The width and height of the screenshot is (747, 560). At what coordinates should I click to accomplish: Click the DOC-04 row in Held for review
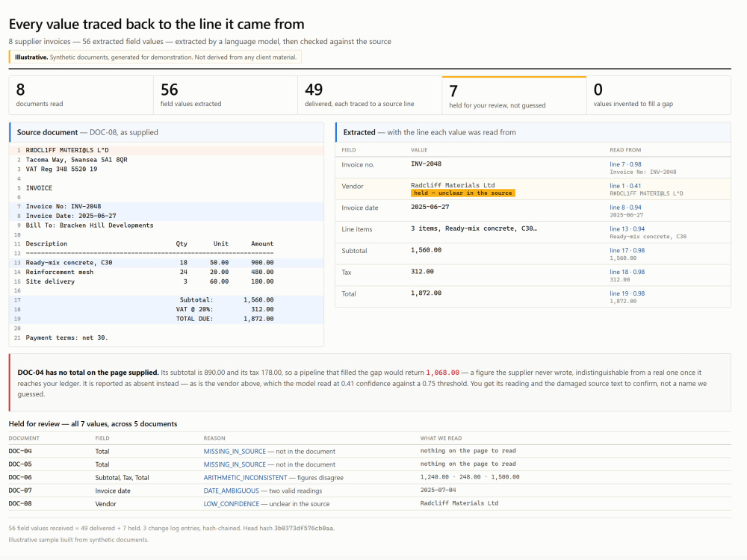(x=370, y=451)
